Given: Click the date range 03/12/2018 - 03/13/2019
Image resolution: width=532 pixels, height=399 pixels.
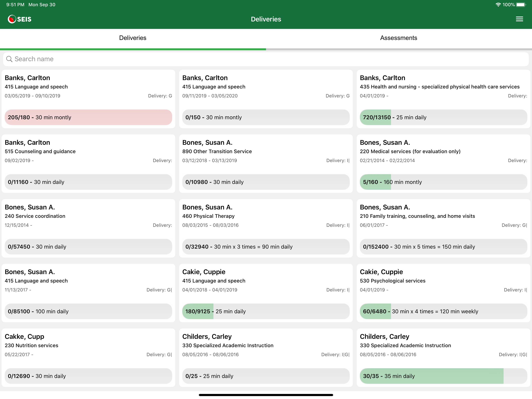Looking at the screenshot, I should coord(210,161).
